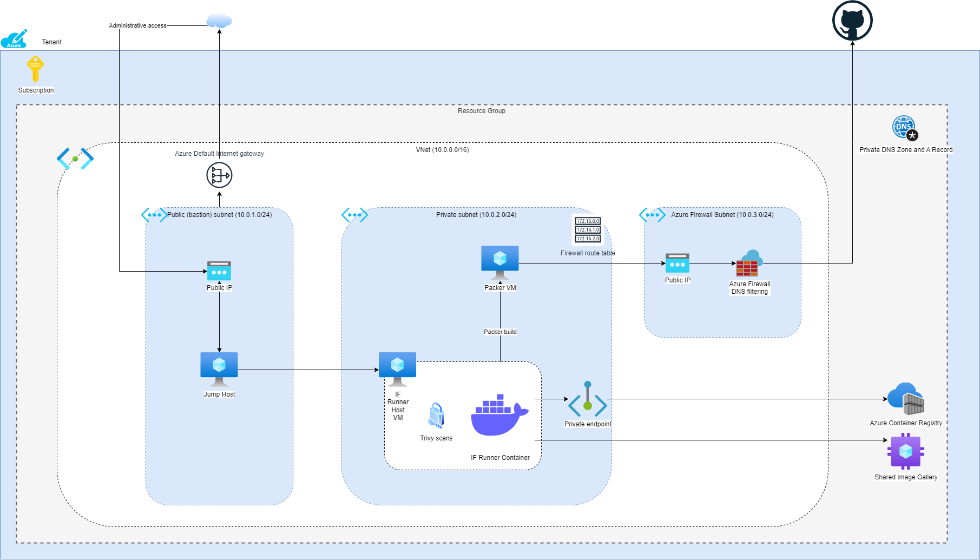Select the VNet angle-bracket icon
This screenshot has height=560, width=980.
pos(75,159)
